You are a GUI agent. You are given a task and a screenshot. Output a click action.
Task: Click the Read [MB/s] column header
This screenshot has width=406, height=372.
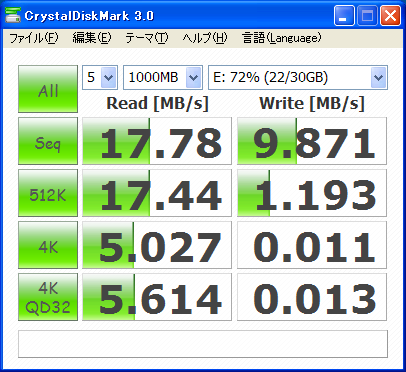pos(157,103)
